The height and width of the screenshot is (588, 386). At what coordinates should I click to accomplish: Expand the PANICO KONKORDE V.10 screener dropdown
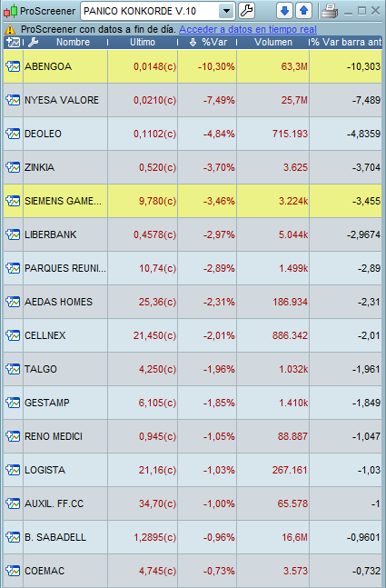coord(226,11)
